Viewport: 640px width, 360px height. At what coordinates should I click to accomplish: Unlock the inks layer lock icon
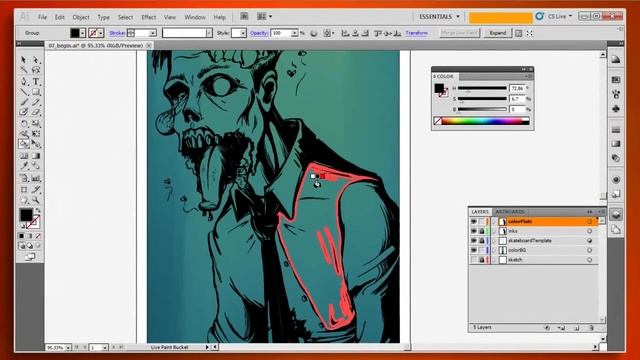(x=482, y=231)
